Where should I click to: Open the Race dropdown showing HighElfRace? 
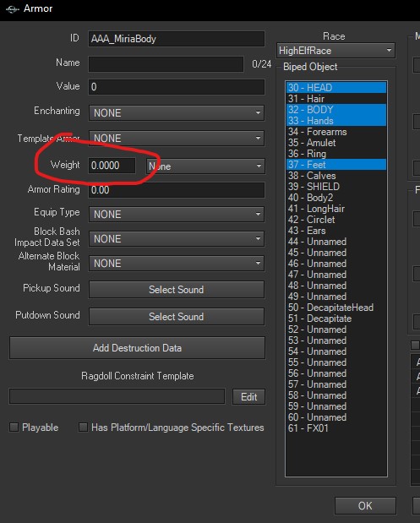pyautogui.click(x=336, y=51)
